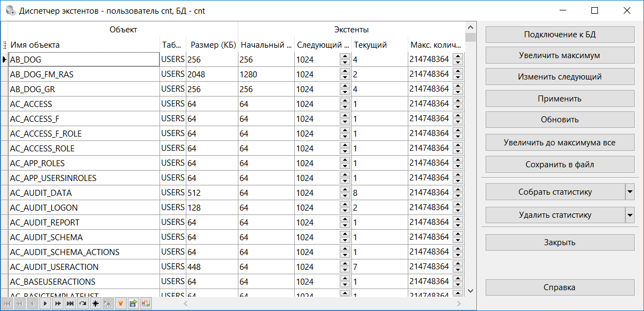Decrease max extents count for AC_ACCESS row

[x=458, y=106]
